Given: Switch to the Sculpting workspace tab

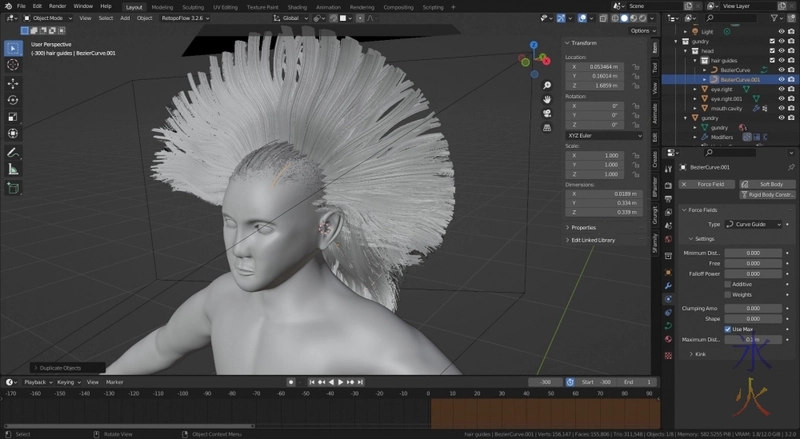Looking at the screenshot, I should (x=191, y=6).
